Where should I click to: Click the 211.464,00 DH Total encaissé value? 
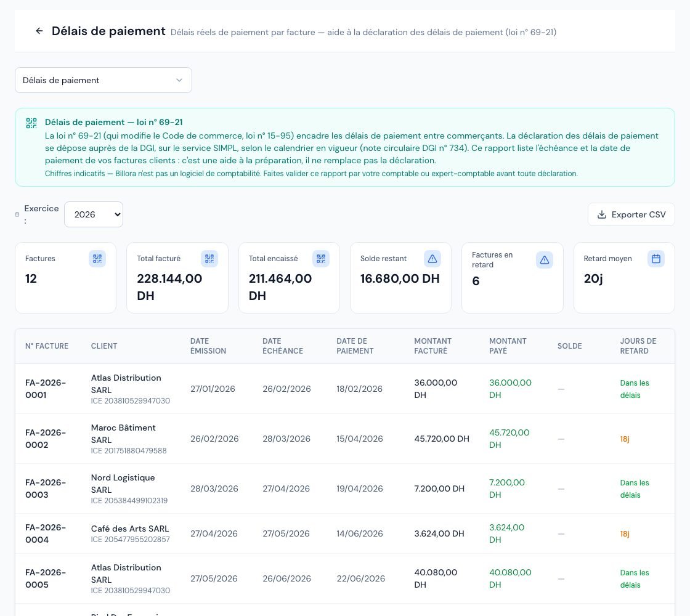point(280,287)
